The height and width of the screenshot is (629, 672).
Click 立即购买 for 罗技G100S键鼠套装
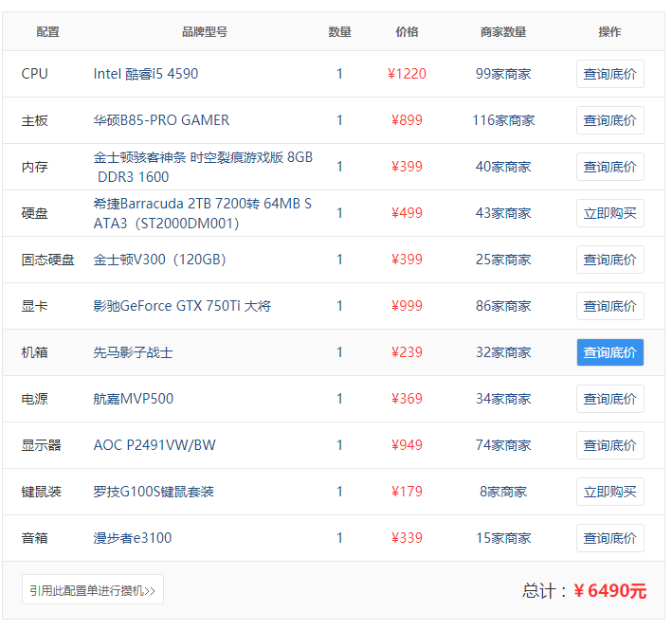pyautogui.click(x=609, y=492)
